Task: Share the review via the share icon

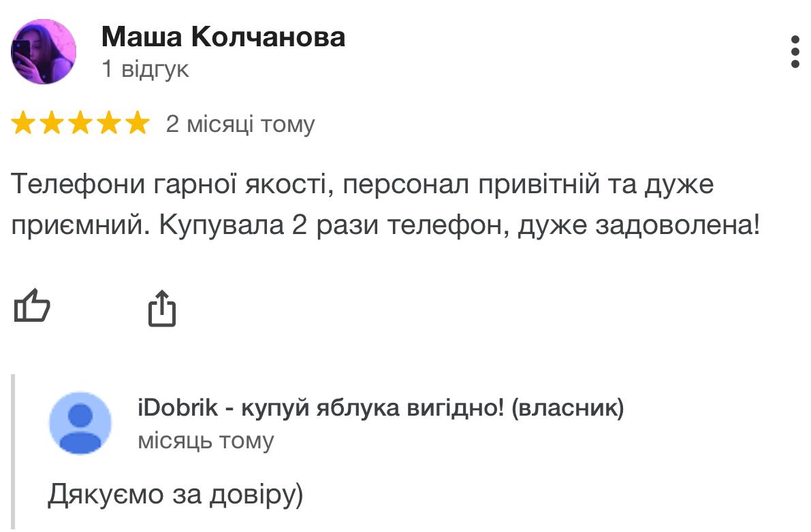Action: click(162, 308)
